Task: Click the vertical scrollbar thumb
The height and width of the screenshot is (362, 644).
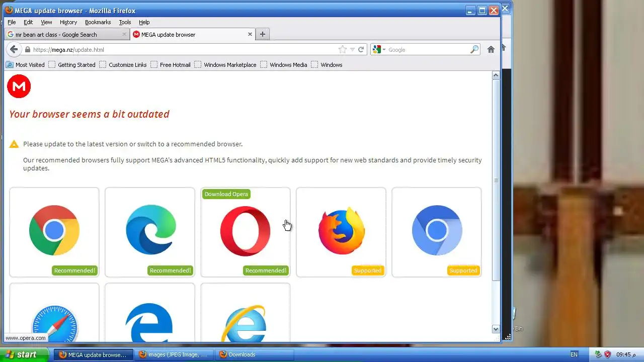Action: coord(496,180)
